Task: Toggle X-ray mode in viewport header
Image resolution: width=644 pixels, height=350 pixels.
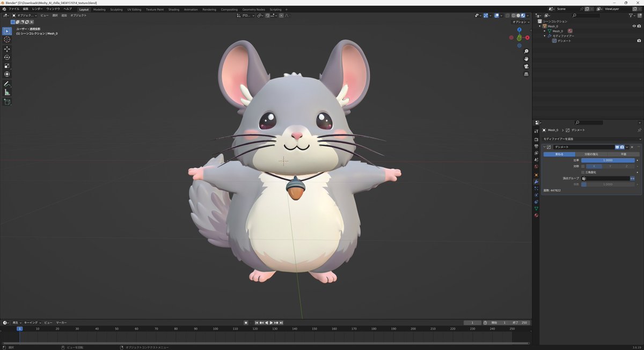Action: (507, 16)
